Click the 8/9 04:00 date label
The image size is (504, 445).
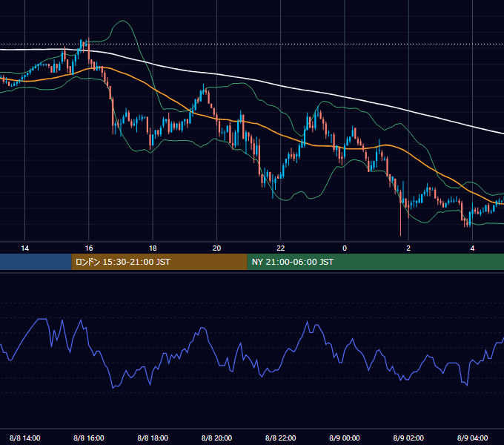473,438
